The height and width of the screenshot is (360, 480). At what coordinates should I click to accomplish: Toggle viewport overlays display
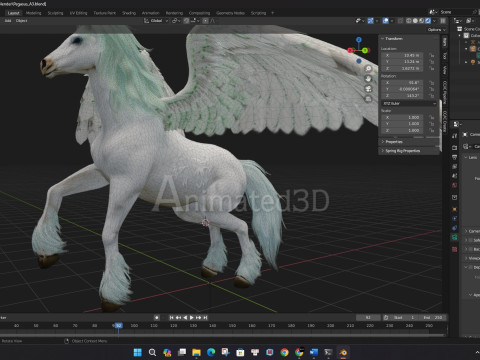(x=386, y=21)
